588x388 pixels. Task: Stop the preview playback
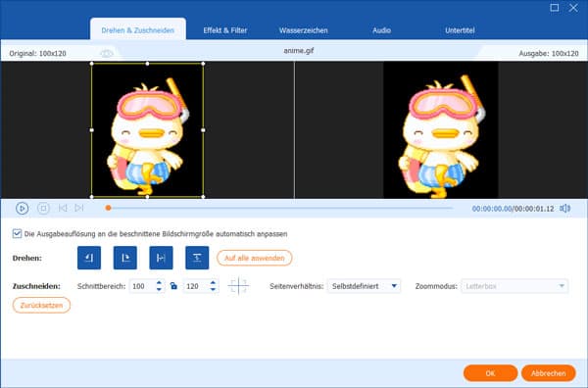tap(43, 208)
